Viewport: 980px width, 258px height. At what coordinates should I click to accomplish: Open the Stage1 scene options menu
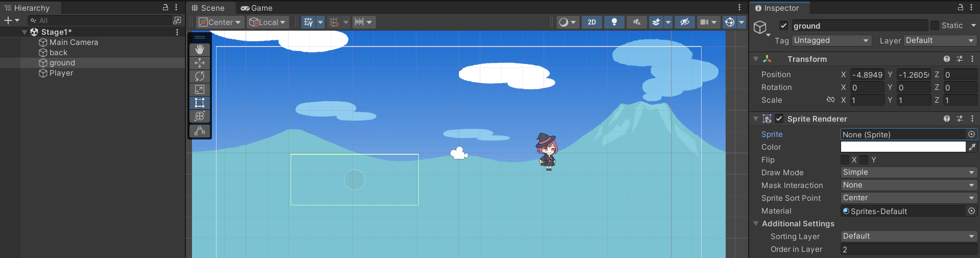coord(177,32)
